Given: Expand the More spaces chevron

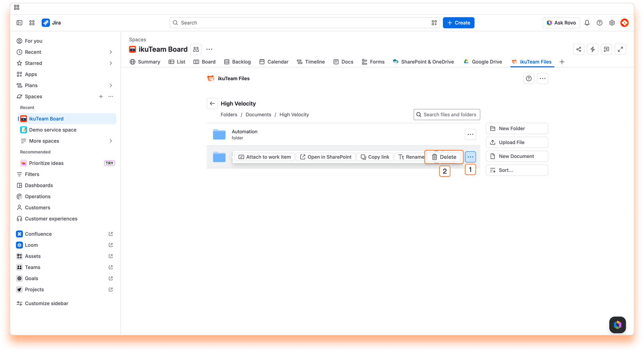Looking at the screenshot, I should coord(111,141).
